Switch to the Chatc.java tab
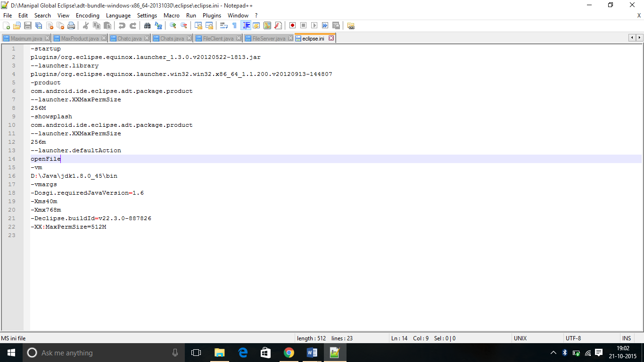 (x=129, y=39)
